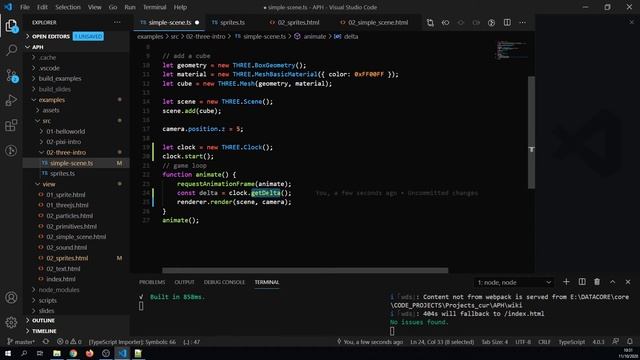This screenshot has width=640, height=360.
Task: Expand the 01-helloworld folder
Action: [x=66, y=131]
